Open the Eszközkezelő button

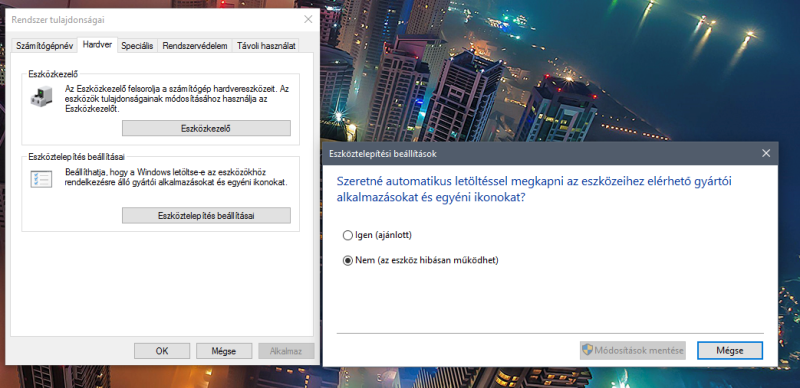click(x=206, y=128)
